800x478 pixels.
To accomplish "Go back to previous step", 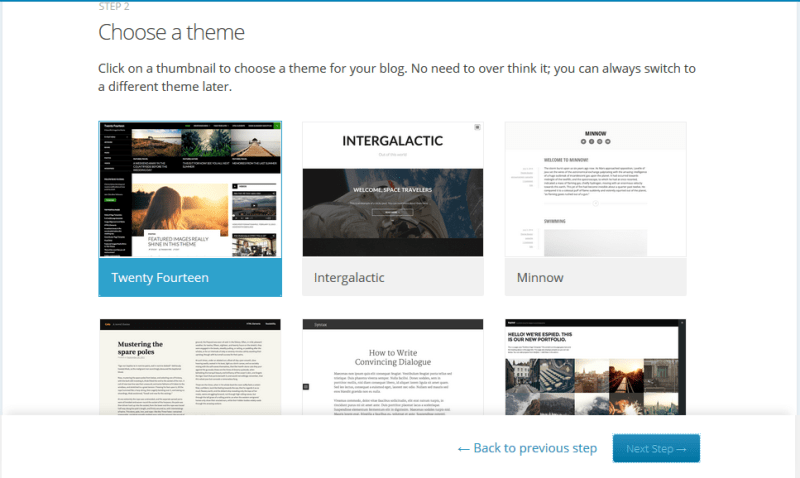I will point(527,448).
